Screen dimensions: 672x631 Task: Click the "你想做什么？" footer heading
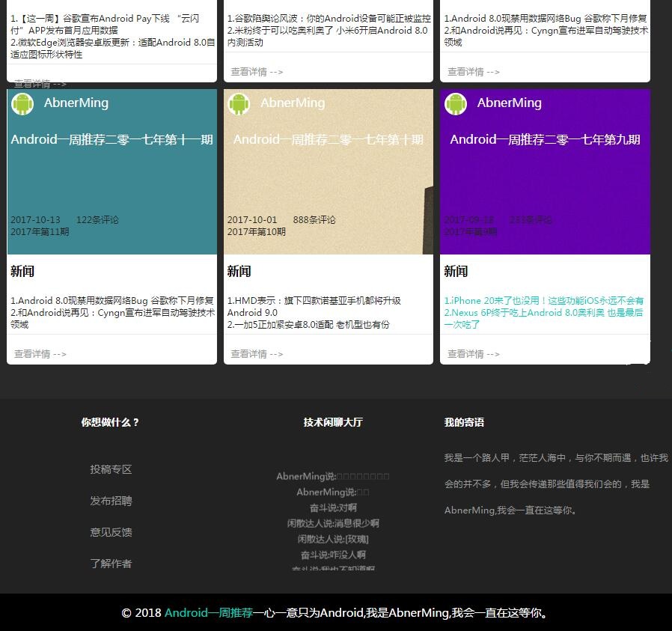(x=111, y=422)
